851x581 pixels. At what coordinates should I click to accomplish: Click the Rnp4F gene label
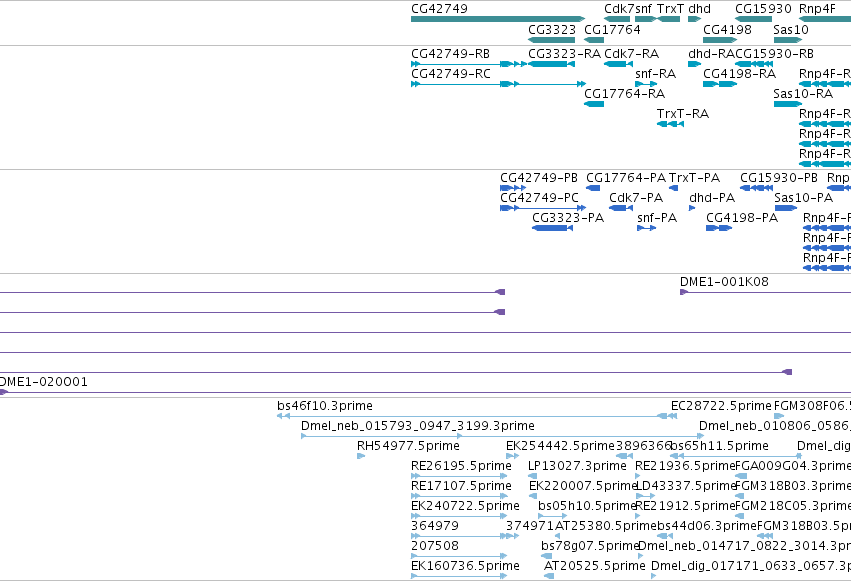click(817, 9)
